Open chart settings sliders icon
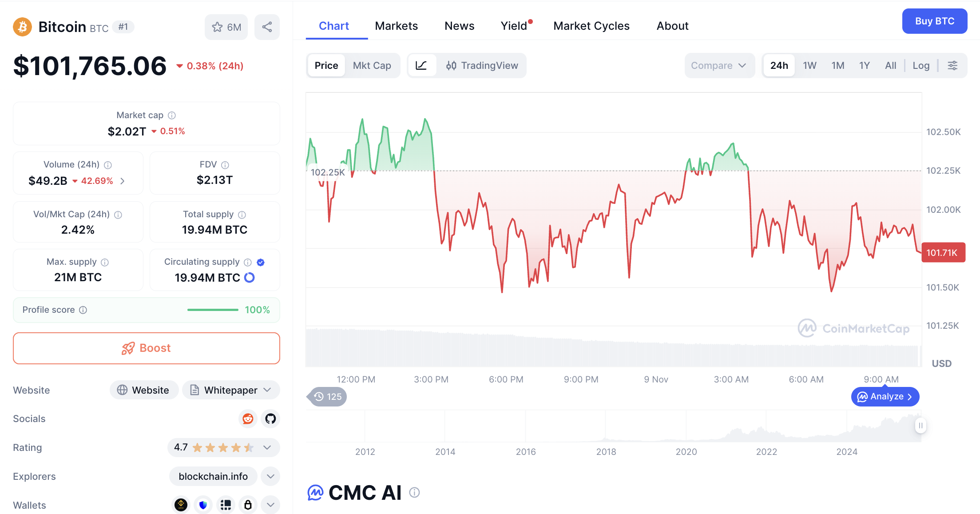 (x=952, y=66)
